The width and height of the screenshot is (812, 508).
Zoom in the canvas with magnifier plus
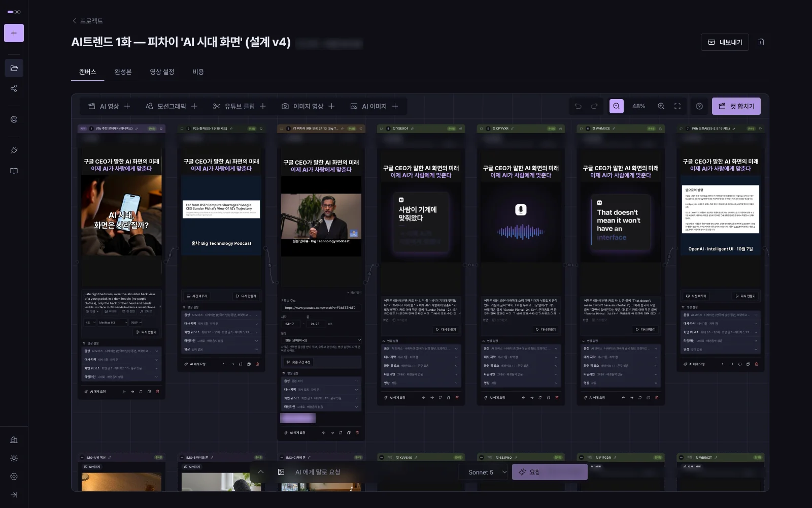661,106
